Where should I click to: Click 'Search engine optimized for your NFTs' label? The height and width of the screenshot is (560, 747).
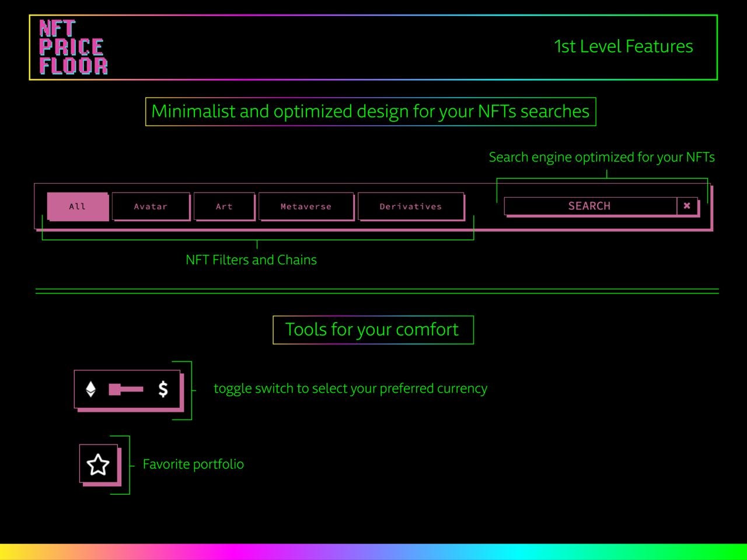pos(602,157)
